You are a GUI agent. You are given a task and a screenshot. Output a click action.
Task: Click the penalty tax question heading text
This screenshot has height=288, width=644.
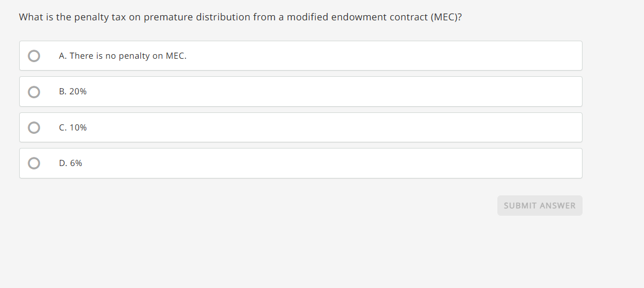(240, 17)
